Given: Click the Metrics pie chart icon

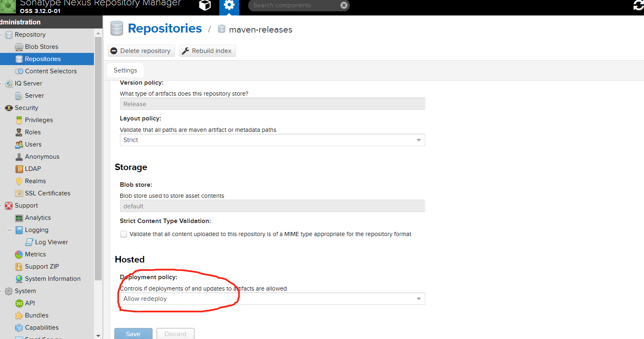Looking at the screenshot, I should [x=19, y=254].
